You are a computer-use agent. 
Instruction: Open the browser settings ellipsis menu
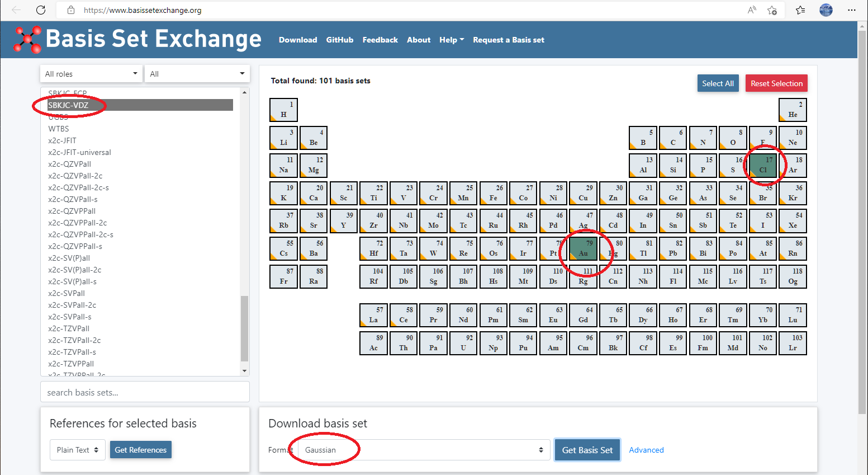coord(851,10)
